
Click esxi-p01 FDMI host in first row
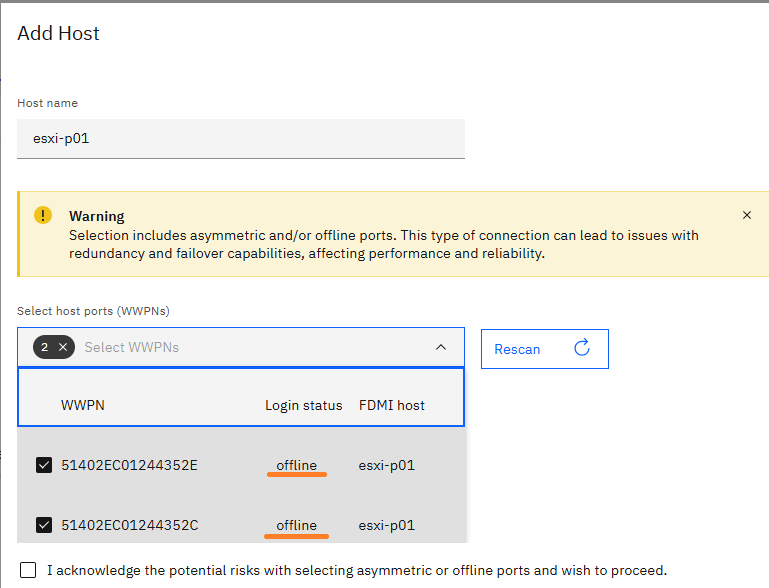(x=387, y=465)
